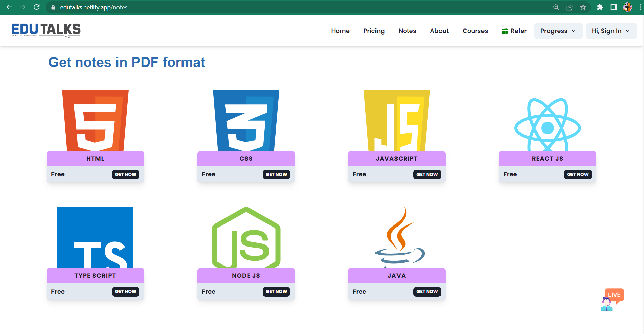Open Courses from the navigation bar
Screen dimensions: 644x334
pos(475,31)
